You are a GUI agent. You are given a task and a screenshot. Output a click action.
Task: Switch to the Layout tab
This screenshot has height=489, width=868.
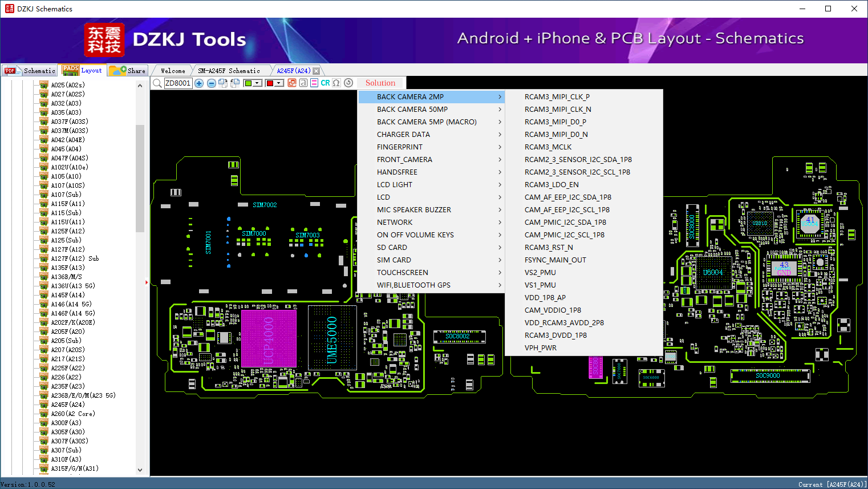[83, 70]
